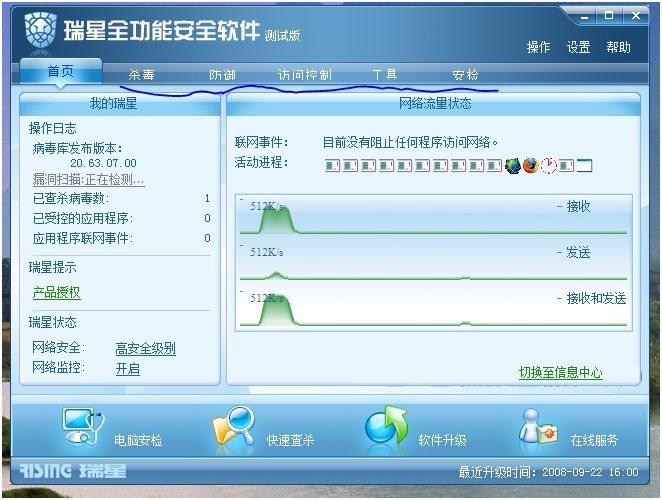Click the Rising lion shield logo

pyautogui.click(x=41, y=30)
